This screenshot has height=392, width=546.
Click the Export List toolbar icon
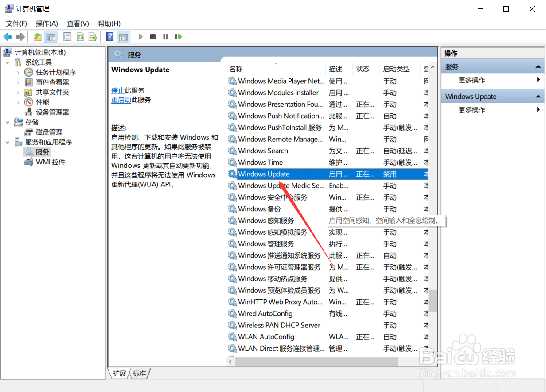[93, 37]
